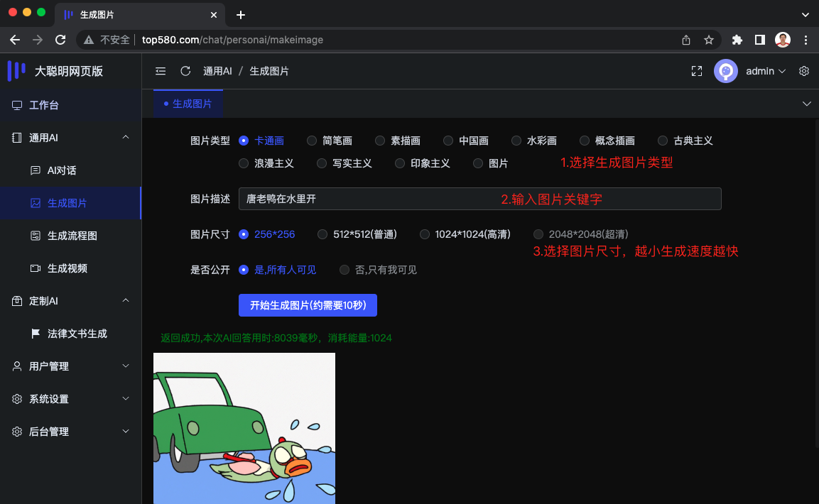Open settings with the top-right gear icon

804,71
